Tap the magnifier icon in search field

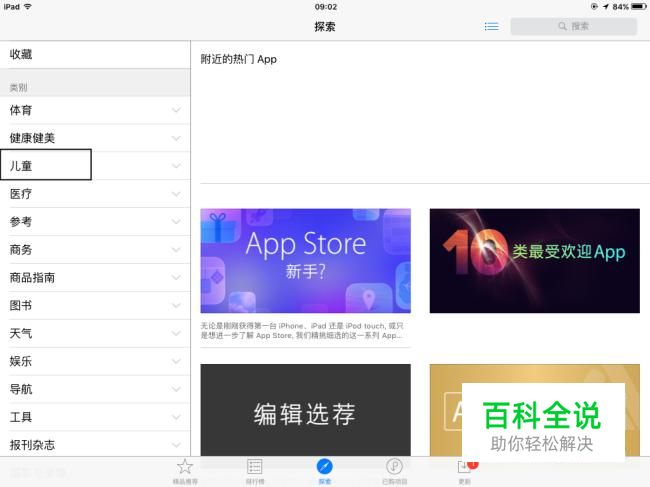pyautogui.click(x=563, y=26)
